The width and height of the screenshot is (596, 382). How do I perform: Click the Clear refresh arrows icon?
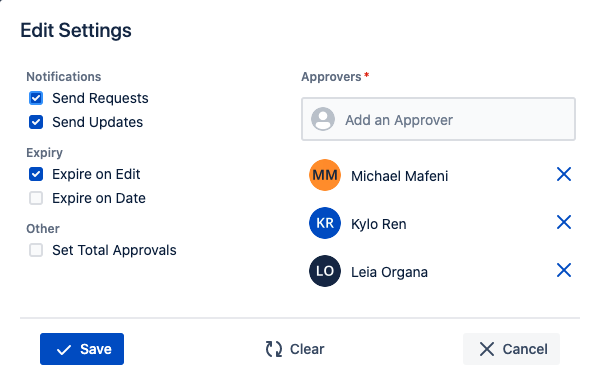click(x=274, y=349)
